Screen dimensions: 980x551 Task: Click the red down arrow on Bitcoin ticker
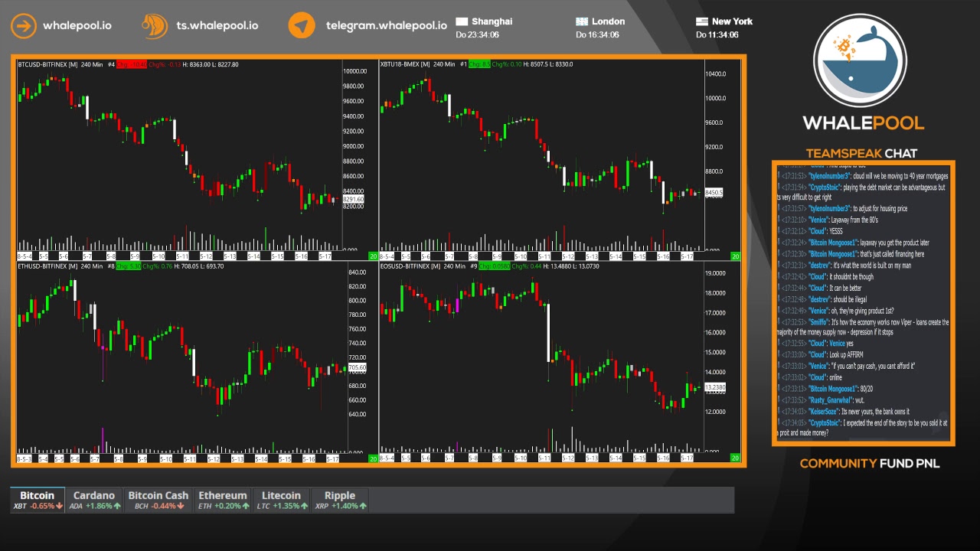pyautogui.click(x=60, y=506)
